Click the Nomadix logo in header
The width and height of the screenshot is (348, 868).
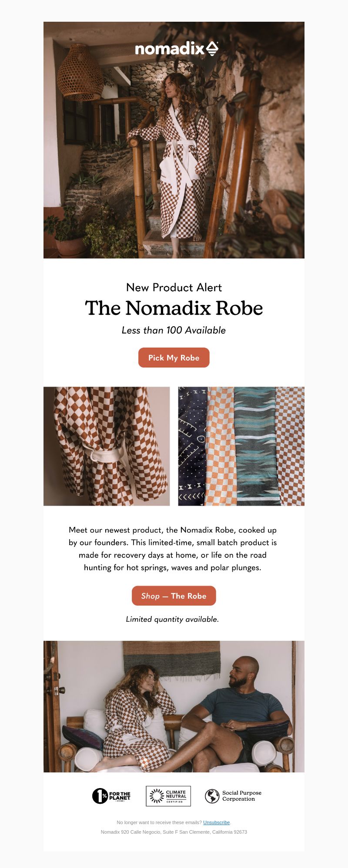(176, 49)
